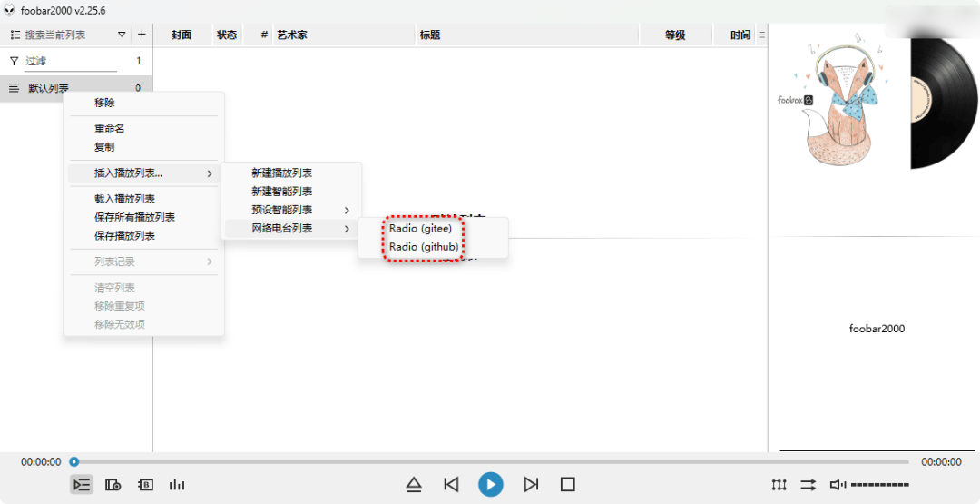The width and height of the screenshot is (980, 504).
Task: Adjust the volume level bar
Action: (880, 485)
